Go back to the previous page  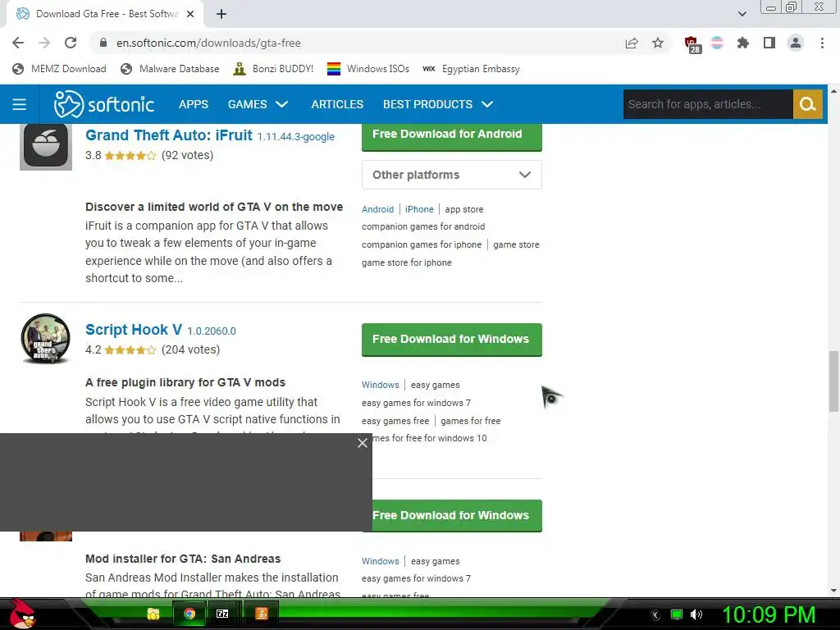point(18,43)
